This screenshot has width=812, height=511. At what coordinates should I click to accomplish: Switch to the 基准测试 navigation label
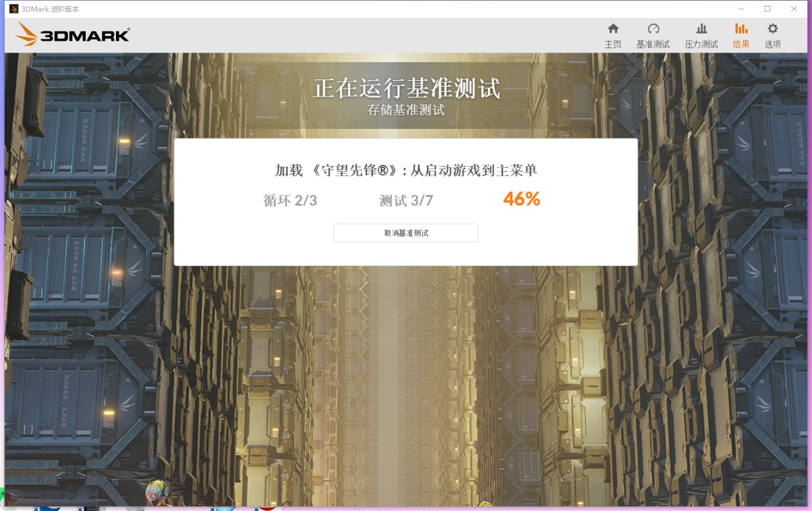(x=654, y=44)
